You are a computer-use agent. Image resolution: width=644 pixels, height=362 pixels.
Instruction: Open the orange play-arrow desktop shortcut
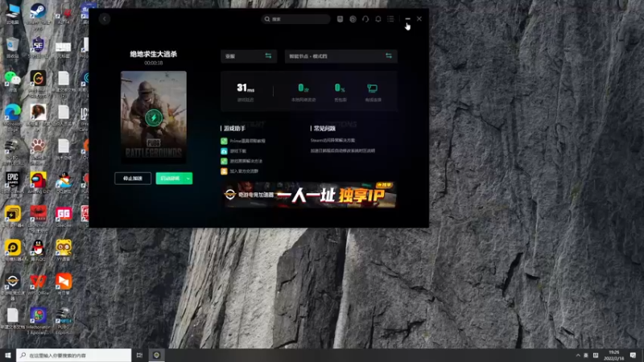64,284
